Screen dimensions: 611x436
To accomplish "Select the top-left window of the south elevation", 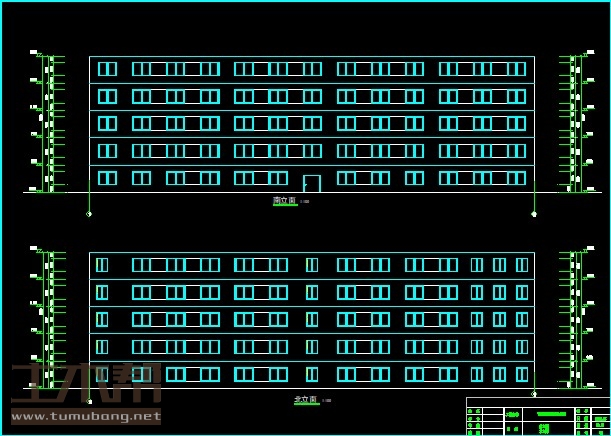I will tap(107, 69).
